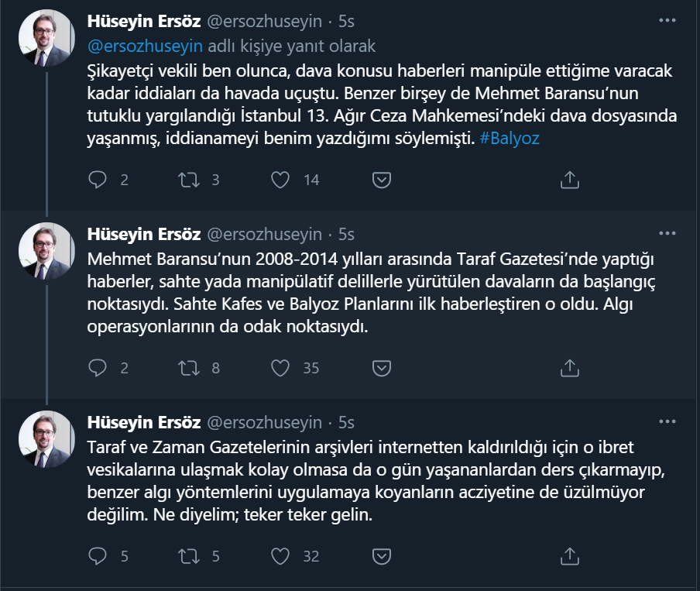
Task: Like the first tweet with 14 likes
Action: [280, 180]
